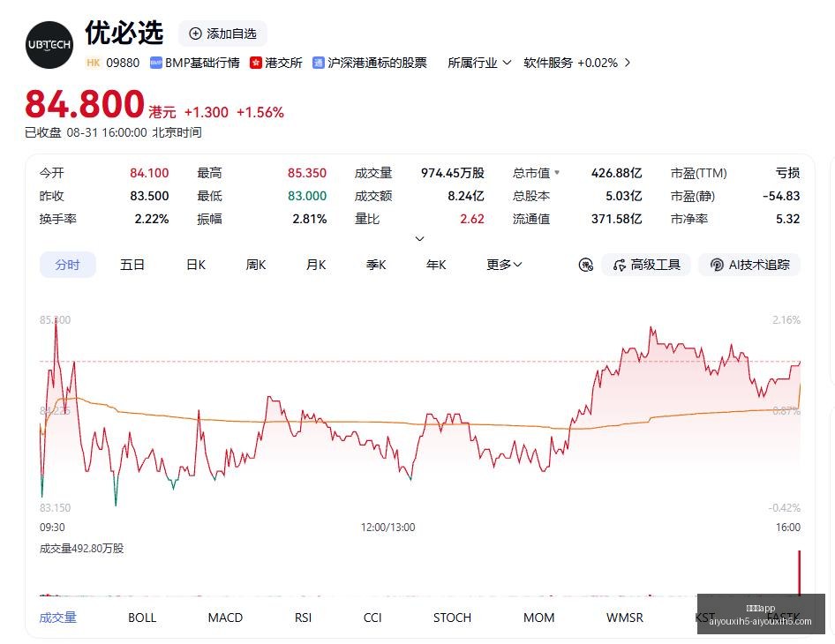Click 市盈(静) value -54.83
This screenshot has width=835, height=644.
click(780, 196)
